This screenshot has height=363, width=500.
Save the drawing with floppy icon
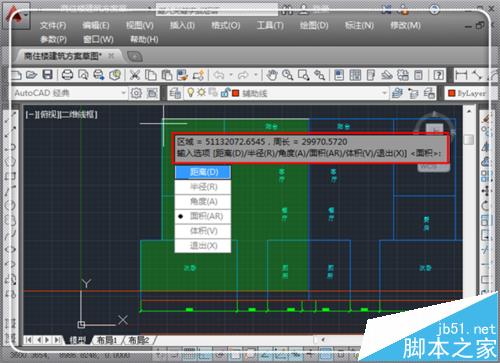(48, 75)
